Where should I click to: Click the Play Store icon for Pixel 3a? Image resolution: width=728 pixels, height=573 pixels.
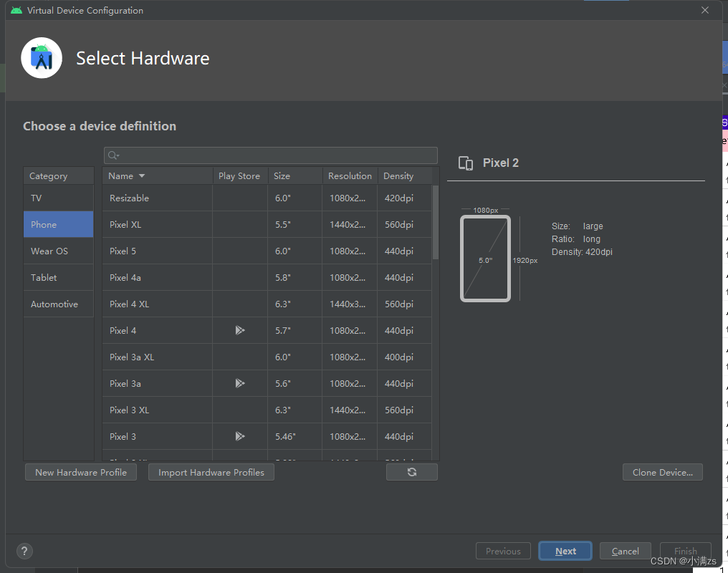240,384
